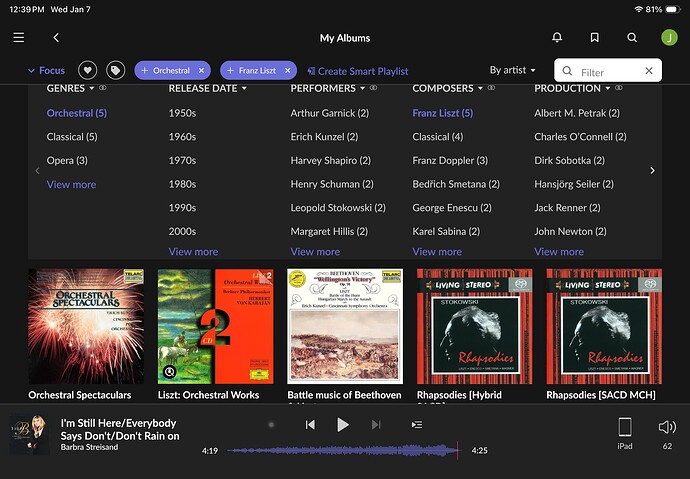Open bookmarks icon in top bar

(594, 38)
